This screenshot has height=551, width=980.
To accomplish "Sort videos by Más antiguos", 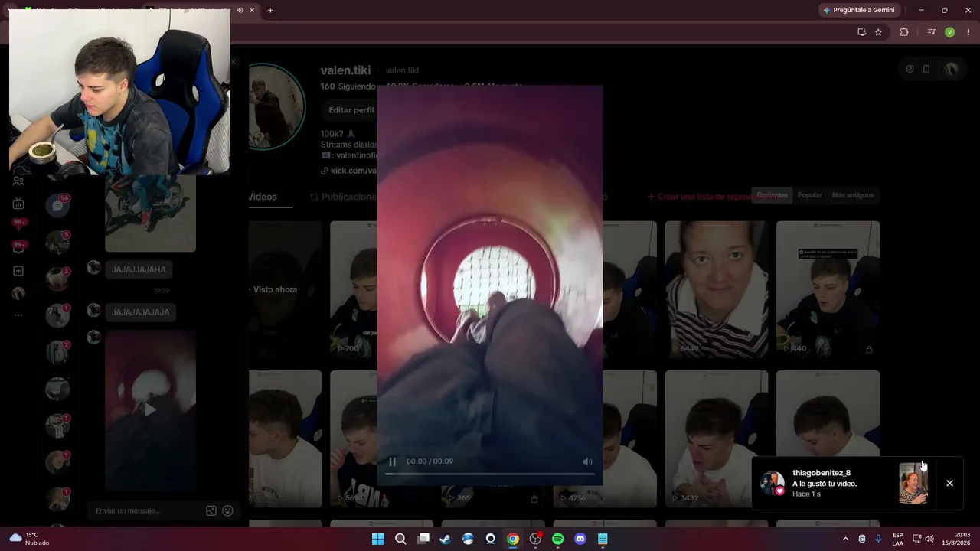I will [x=852, y=195].
